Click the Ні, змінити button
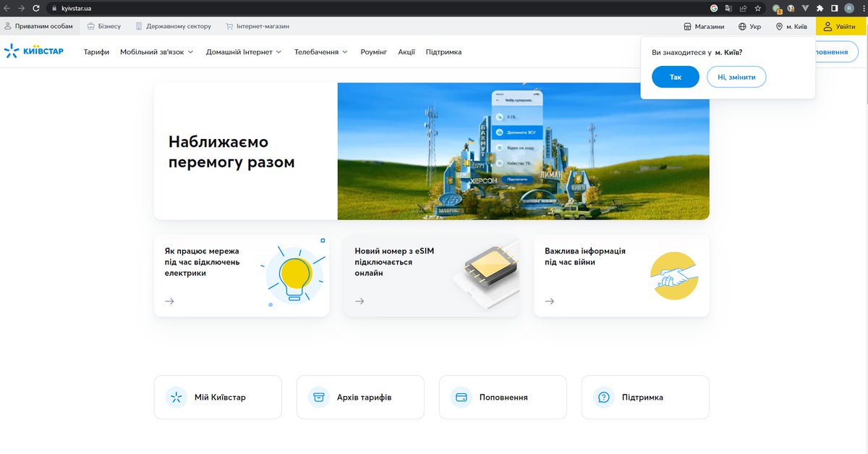868x454 pixels. coord(736,77)
